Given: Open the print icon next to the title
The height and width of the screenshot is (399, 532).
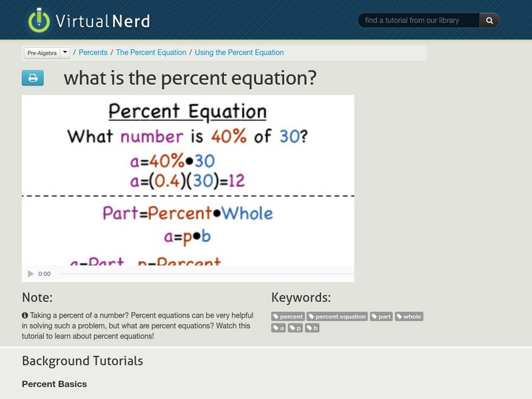Looking at the screenshot, I should pyautogui.click(x=34, y=78).
